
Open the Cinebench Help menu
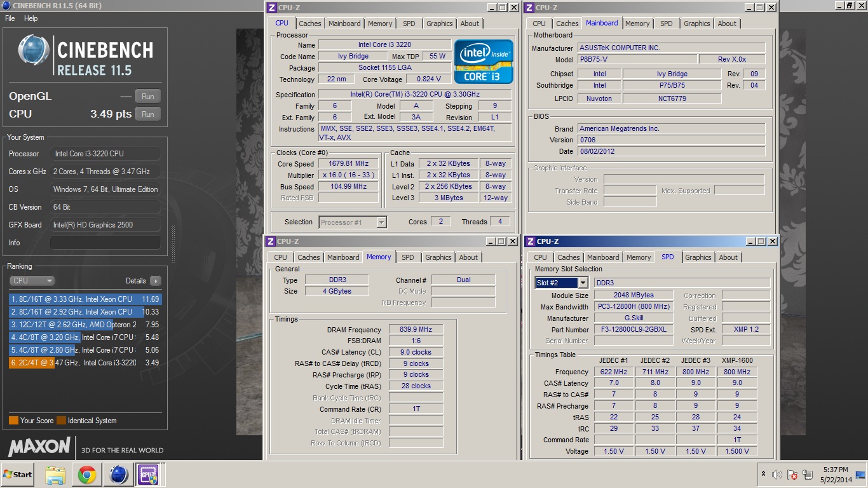pos(31,18)
